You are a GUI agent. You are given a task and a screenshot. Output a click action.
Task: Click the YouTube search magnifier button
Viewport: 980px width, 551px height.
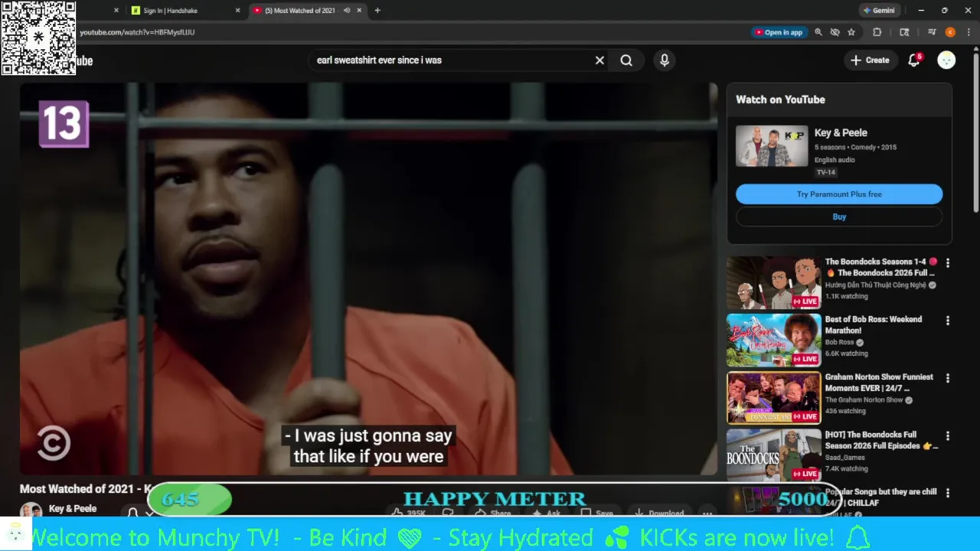626,60
